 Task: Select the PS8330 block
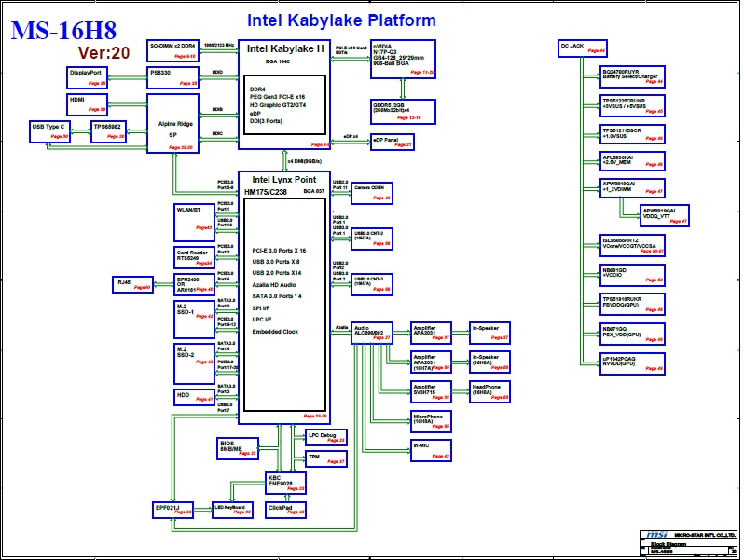click(172, 77)
